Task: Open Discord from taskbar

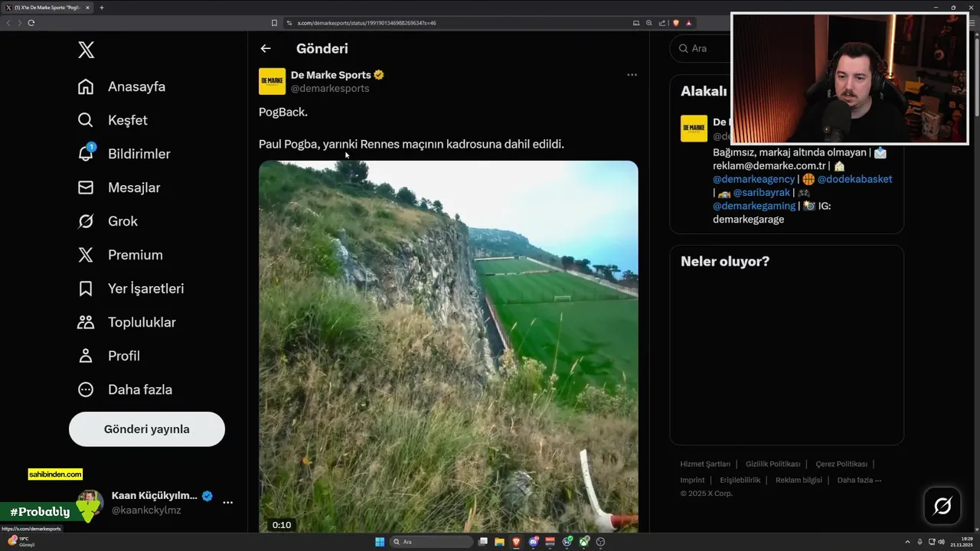Action: (x=534, y=542)
